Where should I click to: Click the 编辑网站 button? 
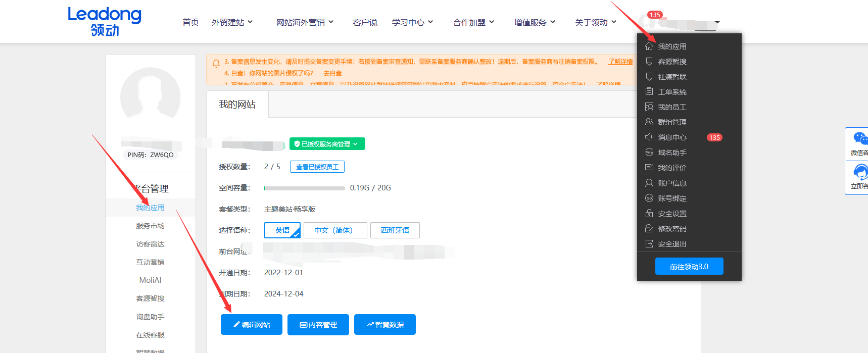click(x=252, y=325)
